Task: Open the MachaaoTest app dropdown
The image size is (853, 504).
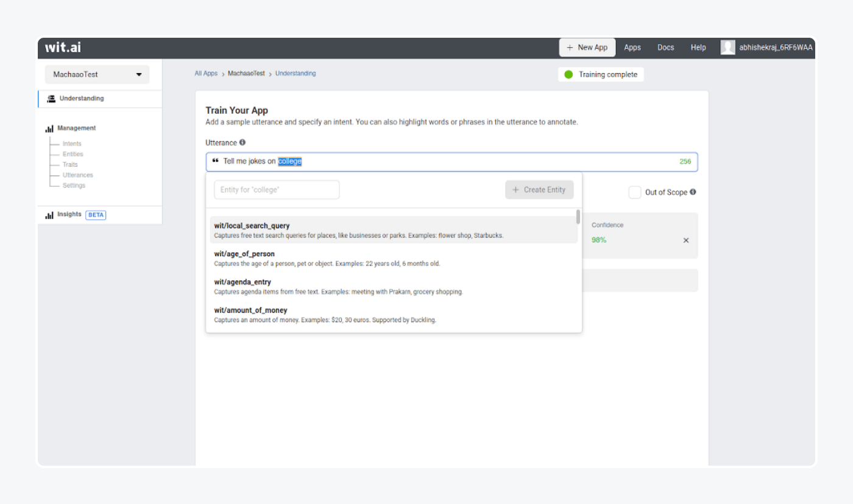Action: point(97,74)
